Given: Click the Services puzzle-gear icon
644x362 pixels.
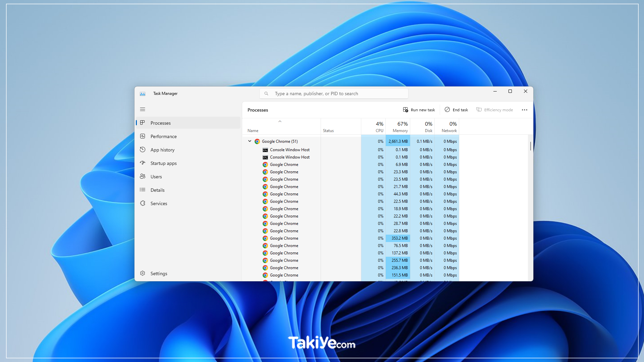Looking at the screenshot, I should coord(143,203).
